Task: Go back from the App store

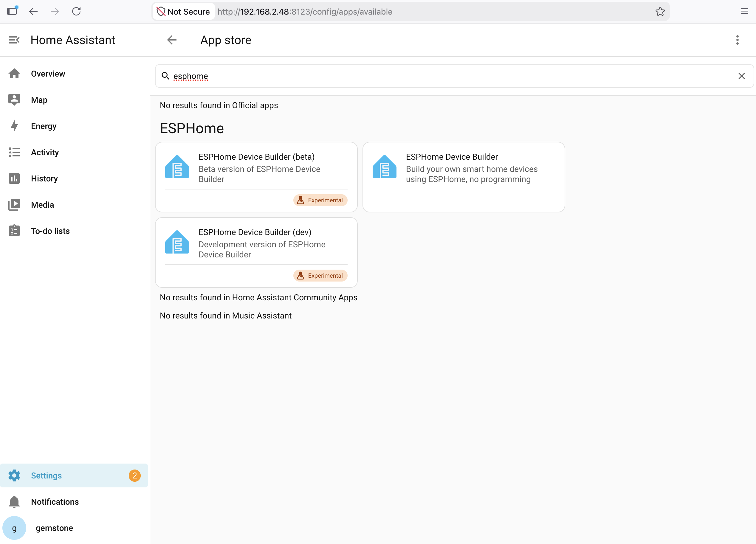Action: pyautogui.click(x=172, y=40)
